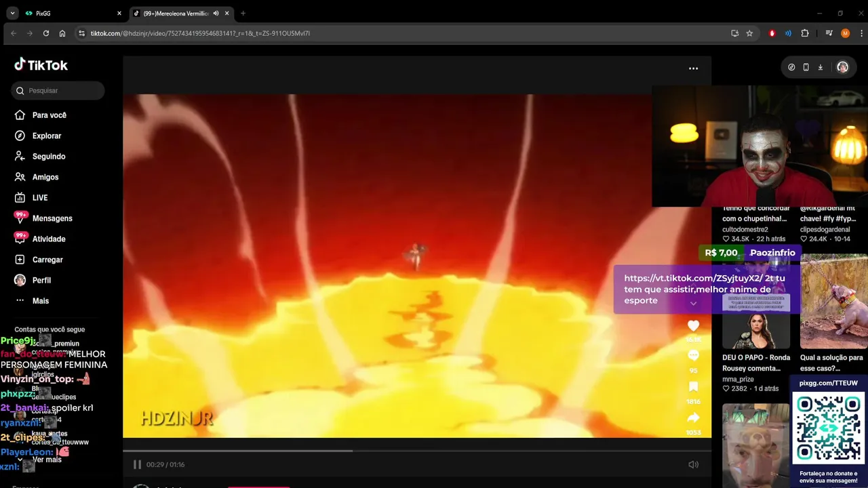The image size is (868, 488).
Task: Open the clipesdogardenal author link
Action: point(825,230)
